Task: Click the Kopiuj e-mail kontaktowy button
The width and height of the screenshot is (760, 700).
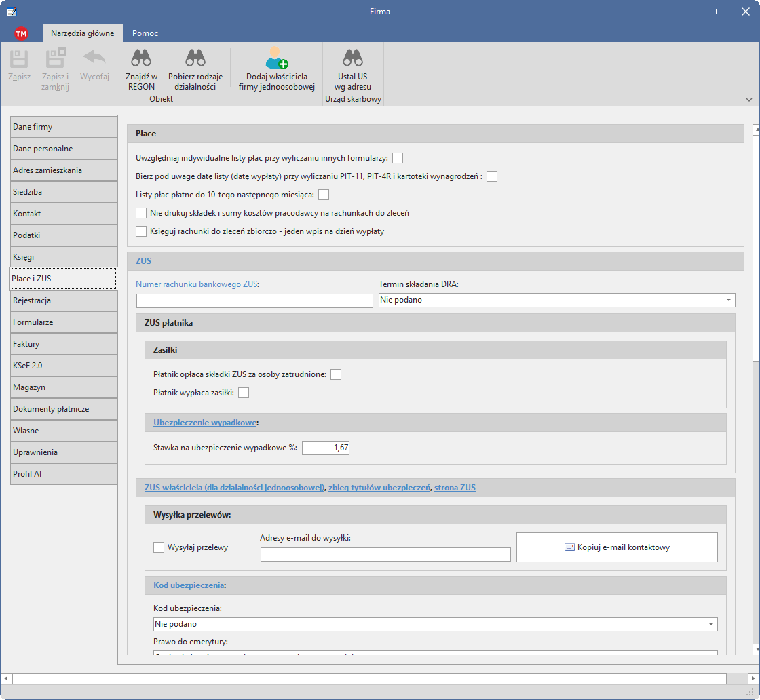Action: [617, 547]
